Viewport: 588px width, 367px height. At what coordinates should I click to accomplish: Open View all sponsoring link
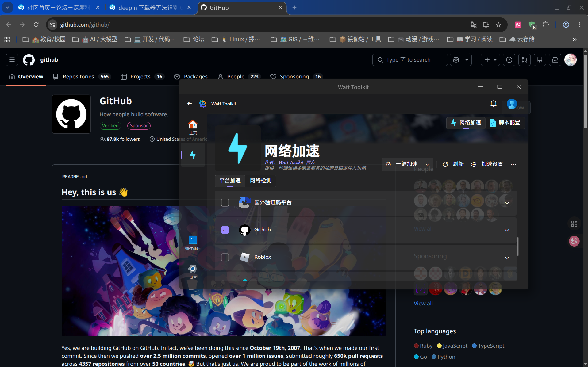click(423, 304)
